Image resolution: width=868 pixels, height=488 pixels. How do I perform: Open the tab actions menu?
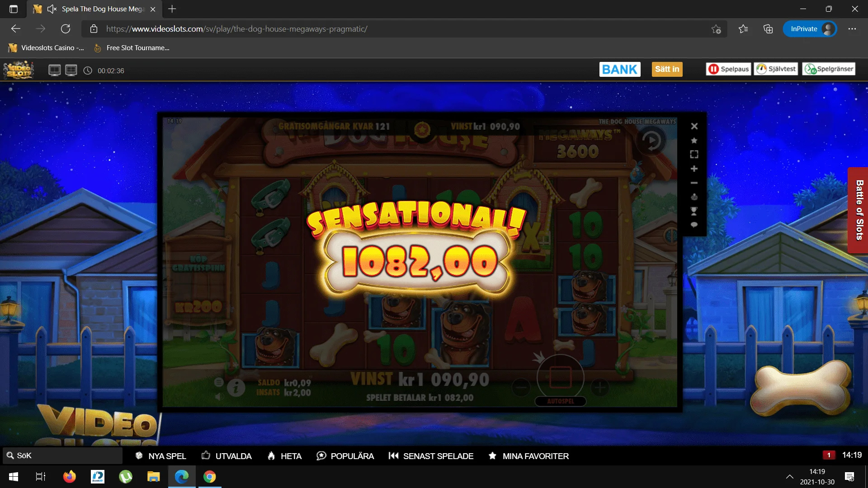click(x=14, y=9)
